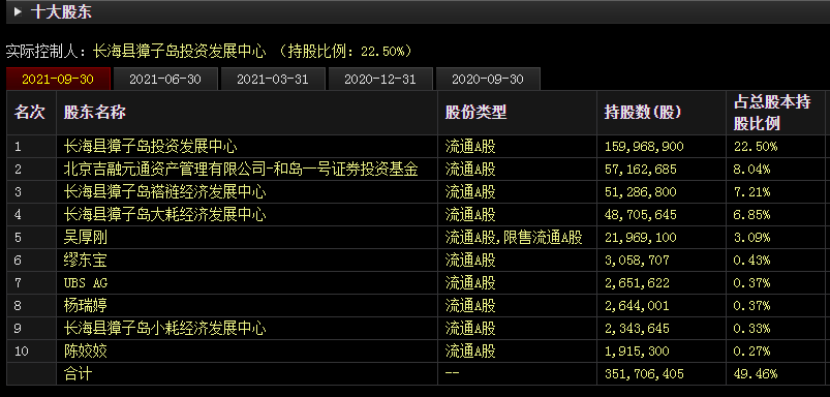Click the 名次 column header
Image resolution: width=830 pixels, height=397 pixels.
(30, 112)
